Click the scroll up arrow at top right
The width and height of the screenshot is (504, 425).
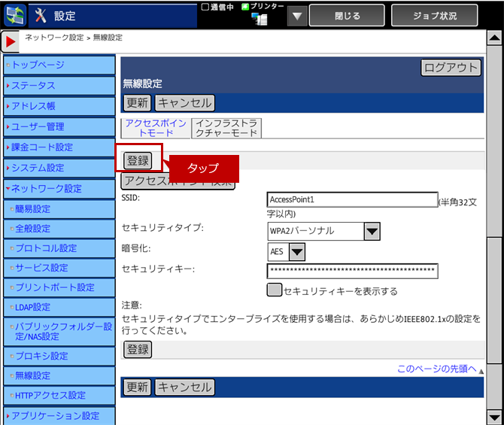click(493, 39)
